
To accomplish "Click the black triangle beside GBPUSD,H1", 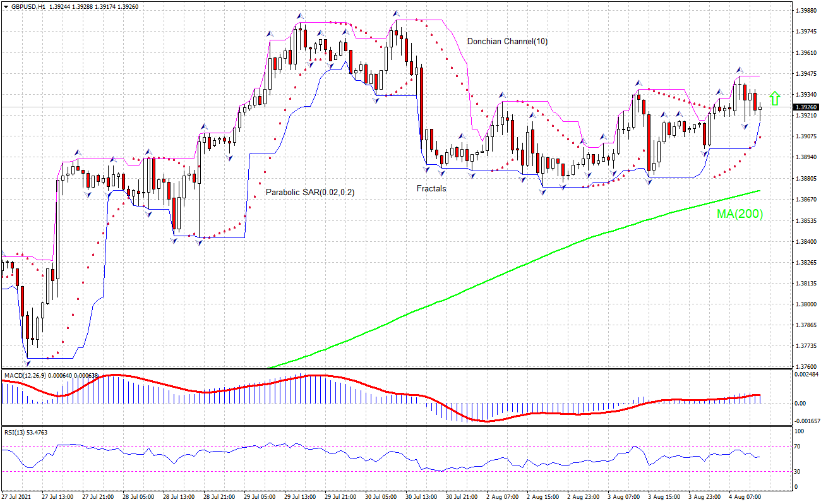I will tap(6, 7).
